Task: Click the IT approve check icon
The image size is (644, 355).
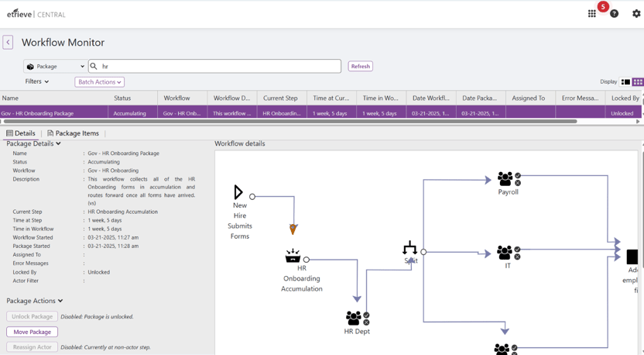Action: coord(518,250)
